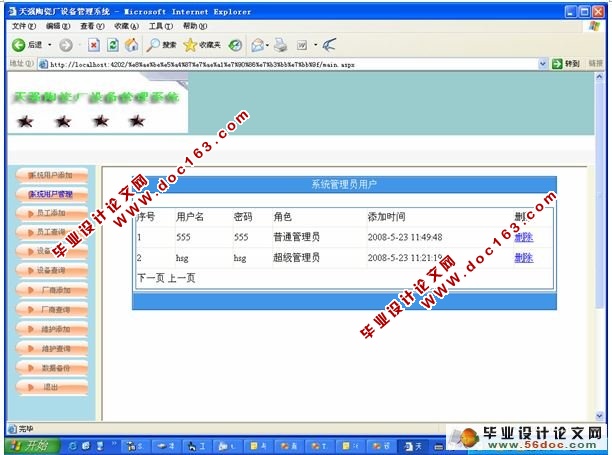Click the Messenger bird icon

coord(329,45)
